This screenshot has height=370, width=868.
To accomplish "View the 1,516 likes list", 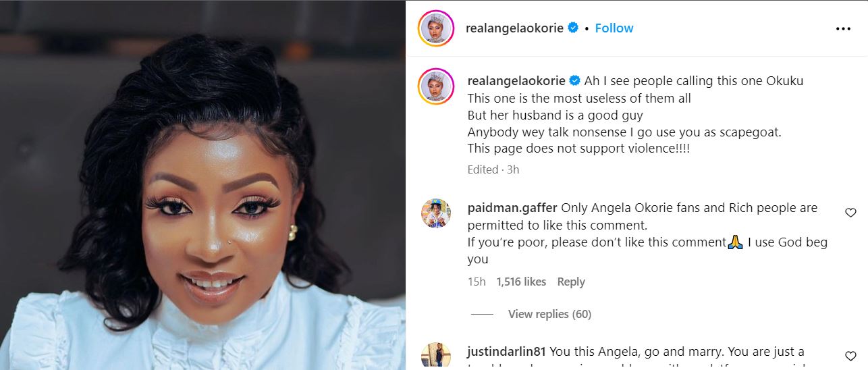I will 521,282.
